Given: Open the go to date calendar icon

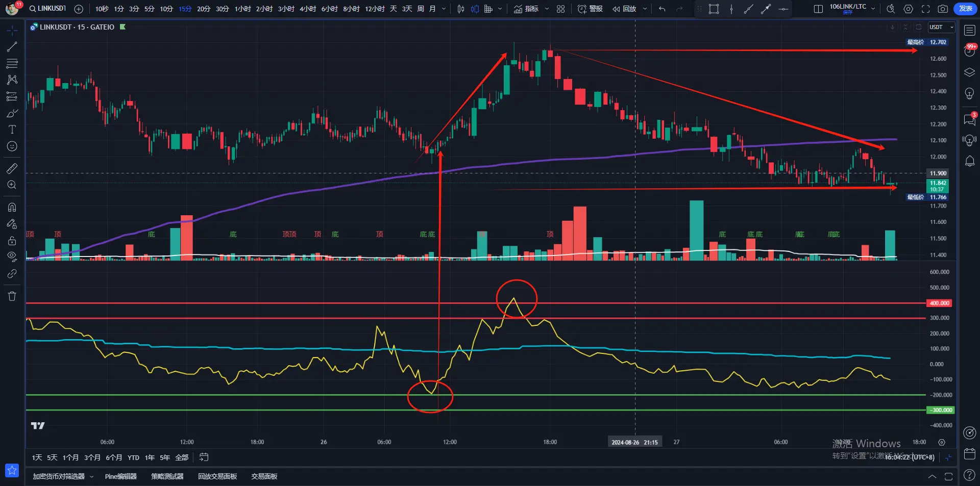Looking at the screenshot, I should [x=204, y=457].
